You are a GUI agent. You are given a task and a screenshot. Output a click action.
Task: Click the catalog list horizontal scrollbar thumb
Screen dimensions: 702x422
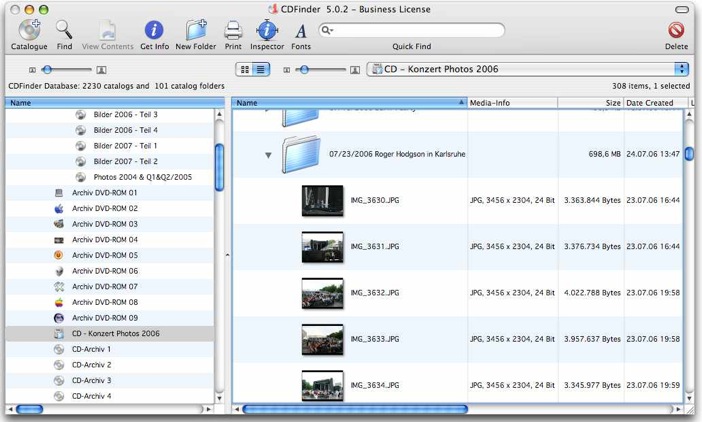tap(30, 409)
